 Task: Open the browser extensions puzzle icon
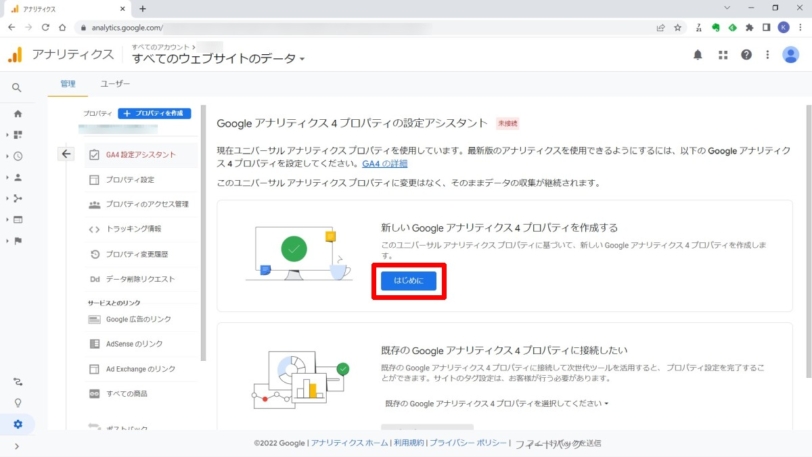[749, 27]
